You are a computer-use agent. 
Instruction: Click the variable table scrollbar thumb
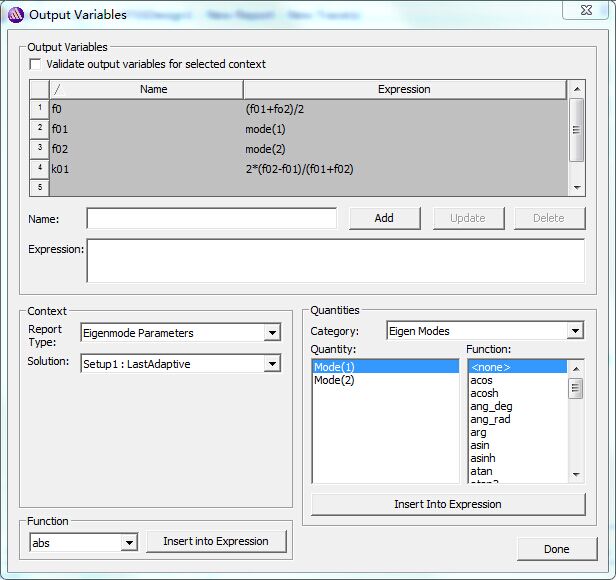coord(576,130)
